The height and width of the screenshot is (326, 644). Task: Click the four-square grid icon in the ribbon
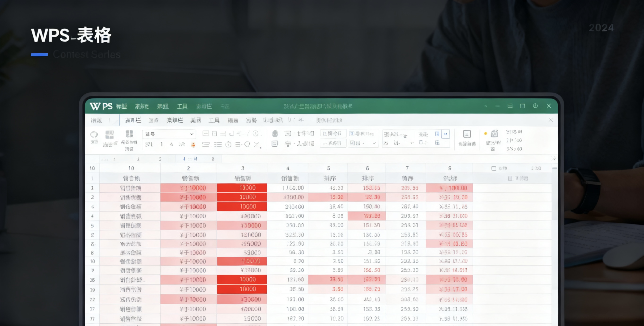point(109,134)
